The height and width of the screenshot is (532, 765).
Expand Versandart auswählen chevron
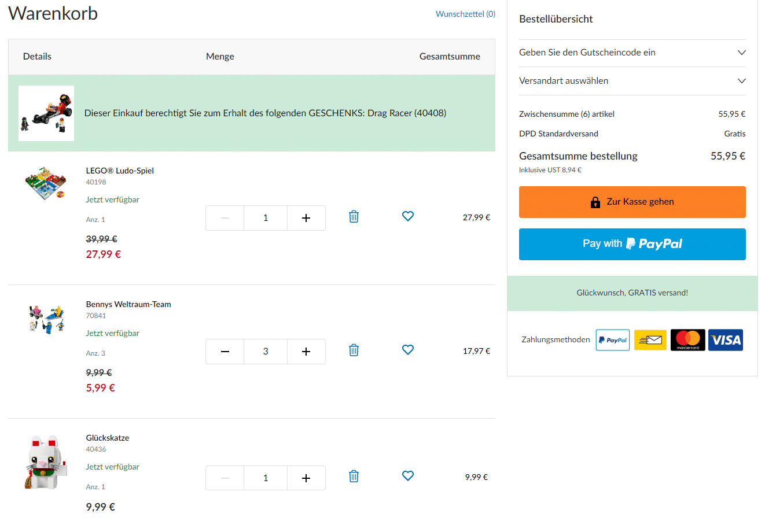[741, 81]
